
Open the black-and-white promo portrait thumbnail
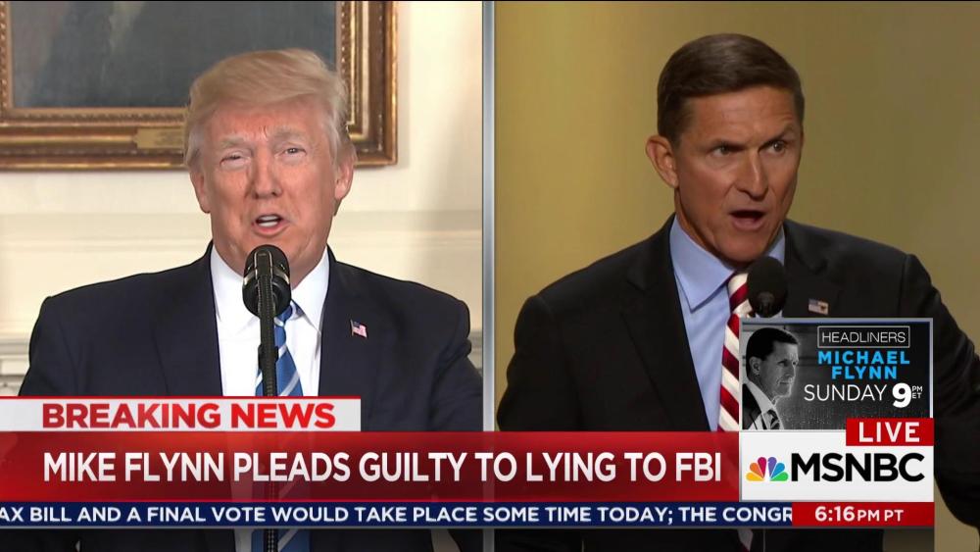(x=768, y=376)
